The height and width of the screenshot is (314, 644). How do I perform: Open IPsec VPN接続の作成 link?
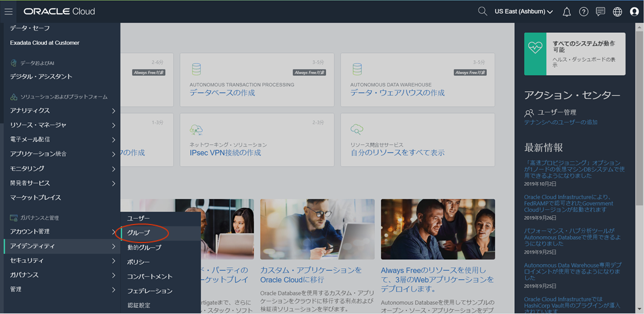(225, 153)
